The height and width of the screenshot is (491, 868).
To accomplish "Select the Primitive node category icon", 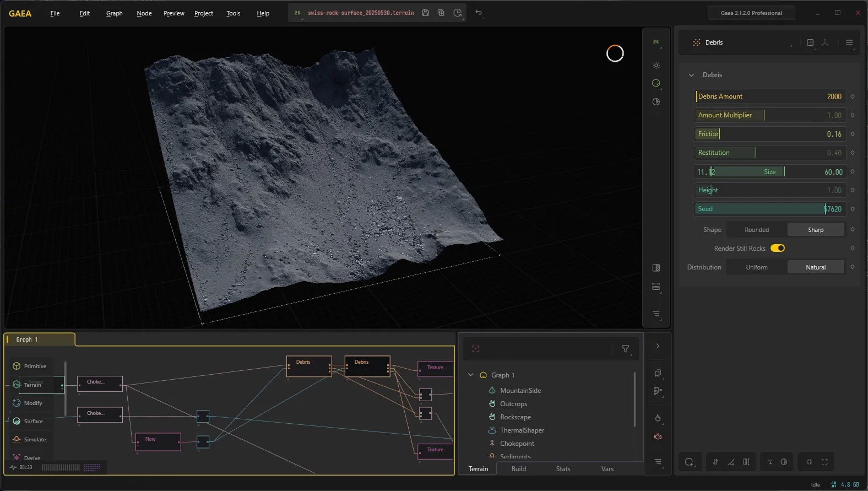I will click(17, 366).
